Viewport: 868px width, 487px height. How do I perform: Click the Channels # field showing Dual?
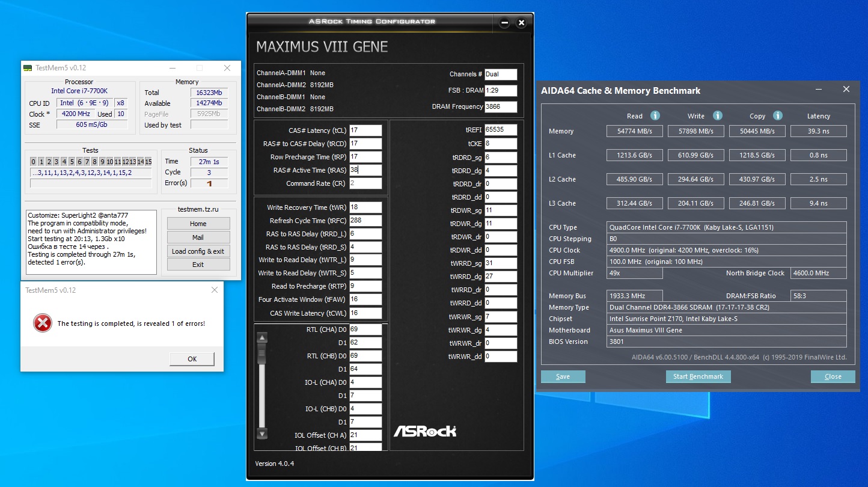501,75
